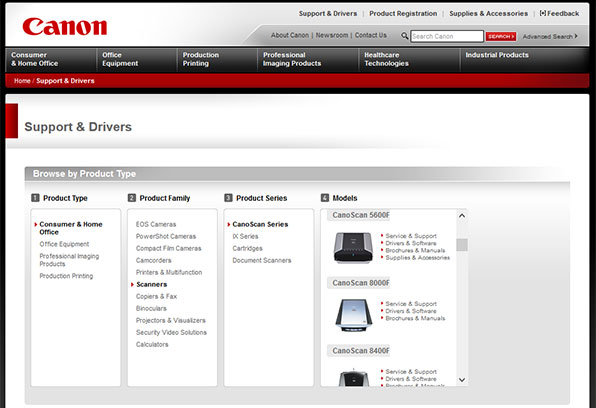Open Service & Support for CanoScan 8000F
Image resolution: width=596 pixels, height=408 pixels.
pyautogui.click(x=411, y=304)
